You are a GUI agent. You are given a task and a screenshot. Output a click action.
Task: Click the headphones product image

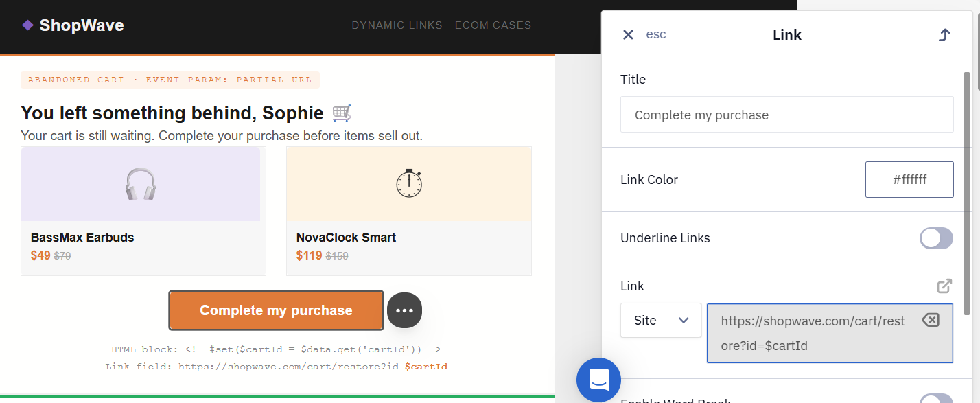click(x=141, y=184)
